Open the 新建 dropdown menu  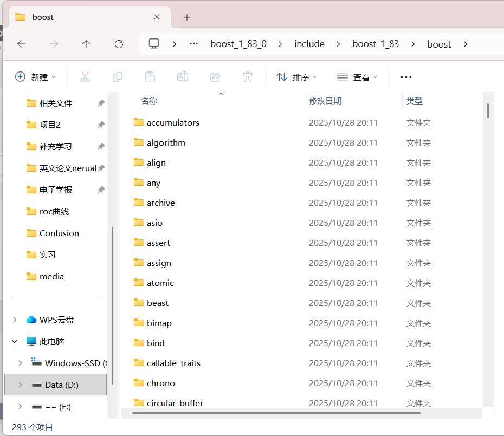click(36, 77)
